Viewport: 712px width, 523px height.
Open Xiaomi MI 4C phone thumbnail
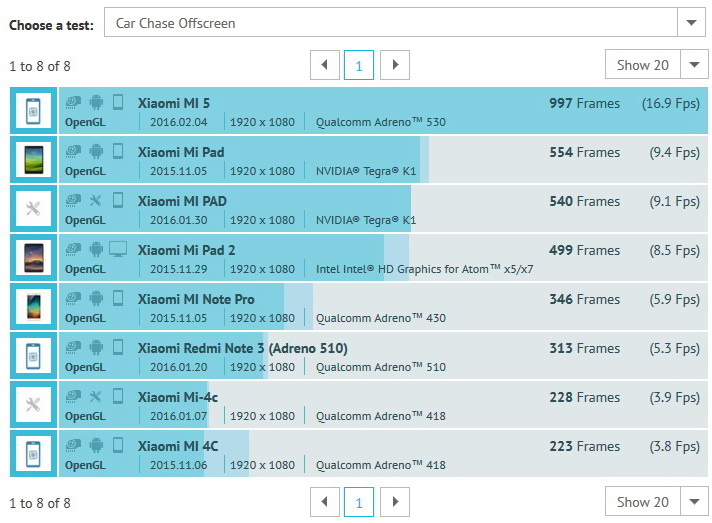pos(33,454)
